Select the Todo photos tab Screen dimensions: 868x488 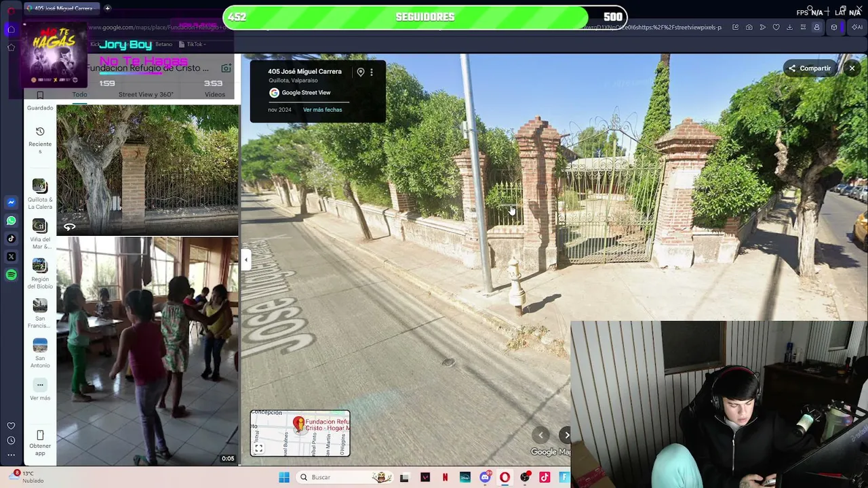(x=79, y=94)
